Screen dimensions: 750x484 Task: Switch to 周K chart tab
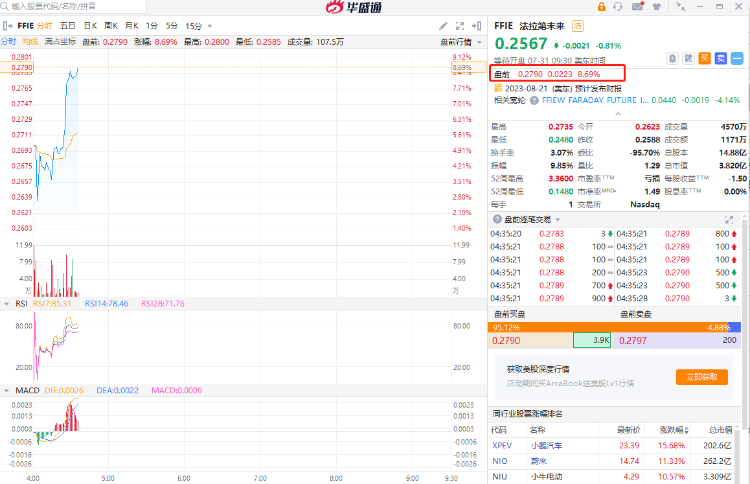click(111, 26)
